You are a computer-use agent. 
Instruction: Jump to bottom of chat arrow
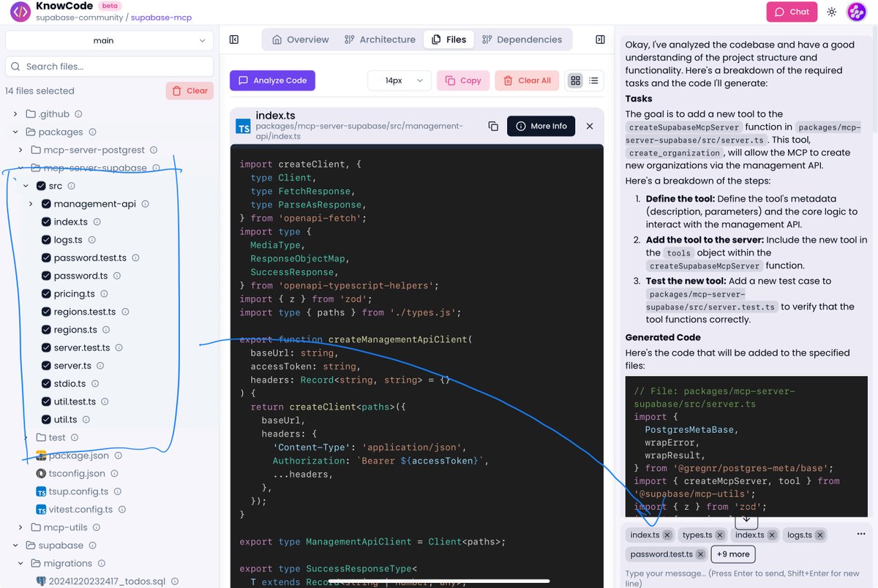click(x=746, y=519)
